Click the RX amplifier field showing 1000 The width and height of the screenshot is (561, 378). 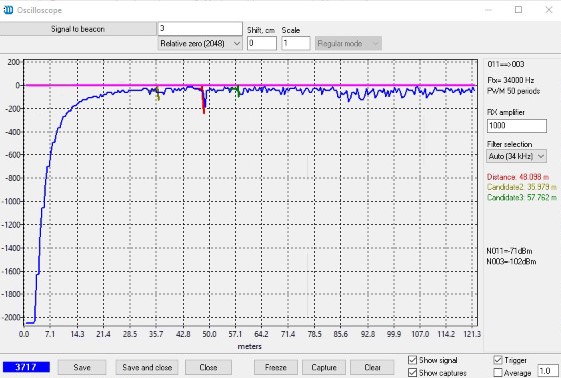click(x=517, y=126)
